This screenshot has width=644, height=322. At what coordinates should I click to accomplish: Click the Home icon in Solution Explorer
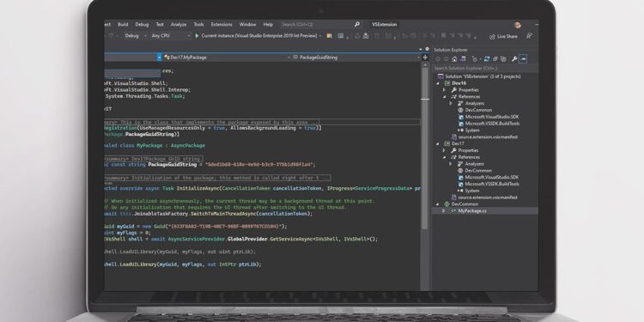click(x=454, y=59)
